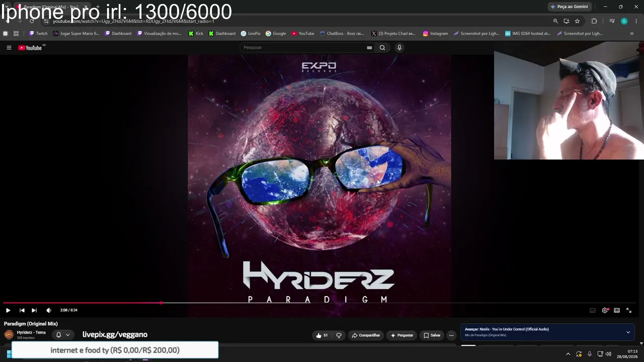The image size is (644, 362).
Task: Open the system tray volume control
Action: [x=608, y=354]
